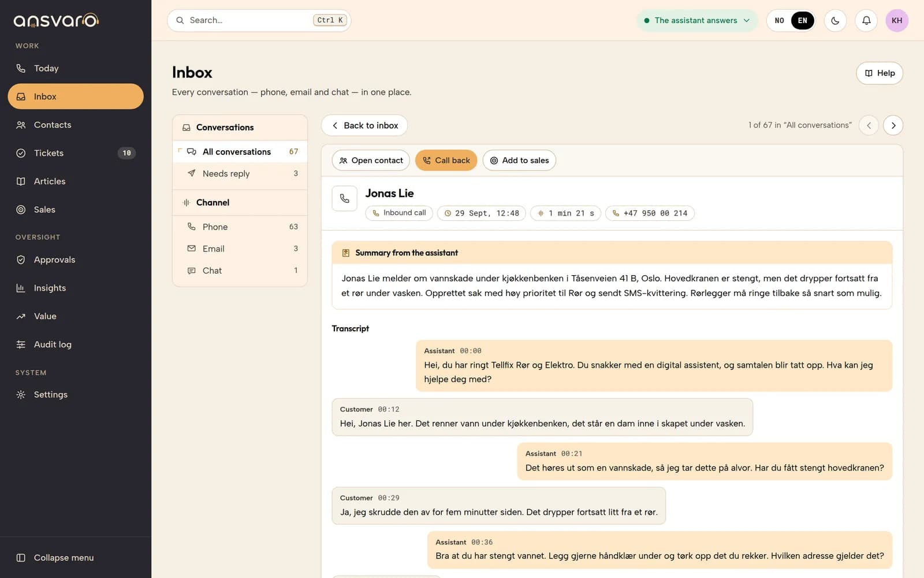Open Articles in sidebar
The image size is (924, 578).
[x=76, y=181]
